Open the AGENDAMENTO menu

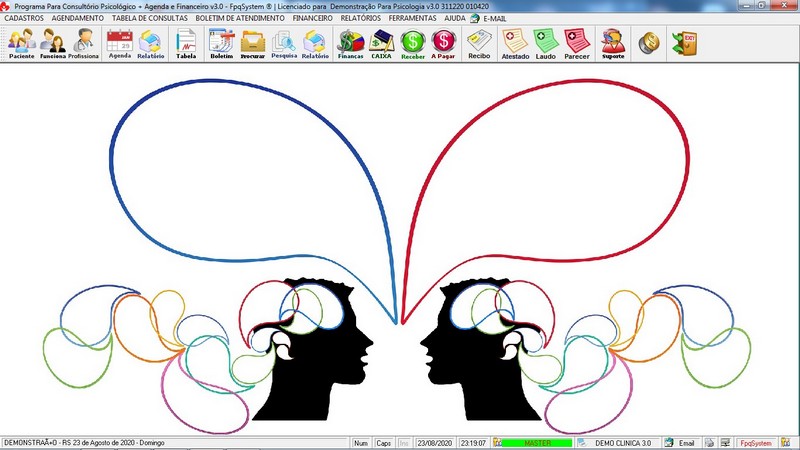click(x=78, y=18)
